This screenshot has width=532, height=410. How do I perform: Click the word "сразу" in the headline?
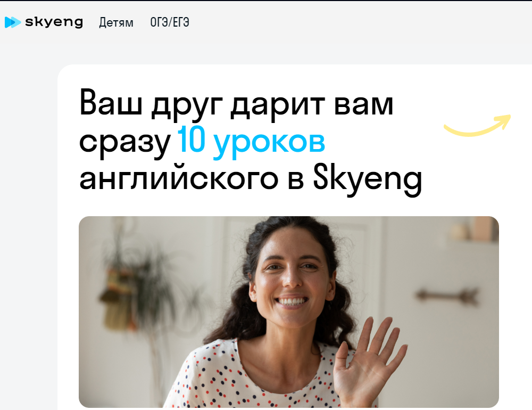pos(124,143)
